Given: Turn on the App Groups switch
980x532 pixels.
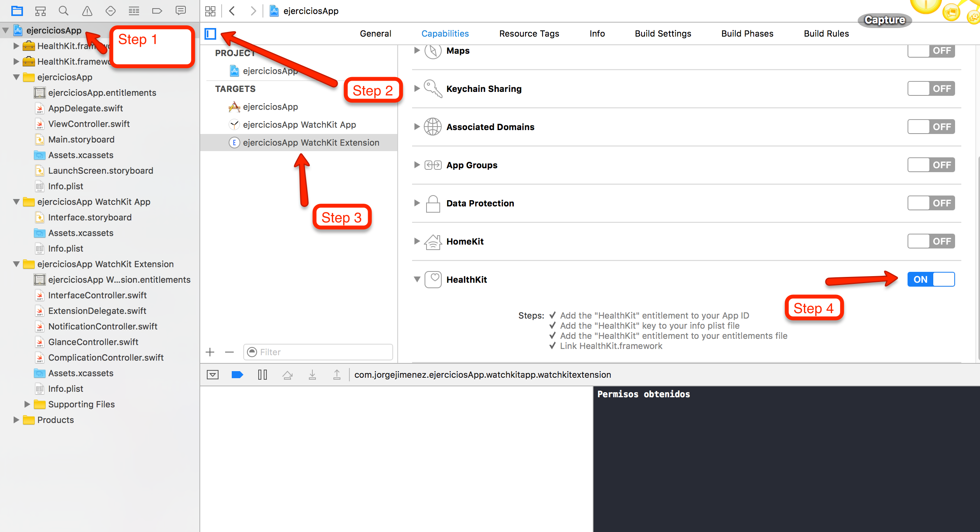Looking at the screenshot, I should pos(931,165).
